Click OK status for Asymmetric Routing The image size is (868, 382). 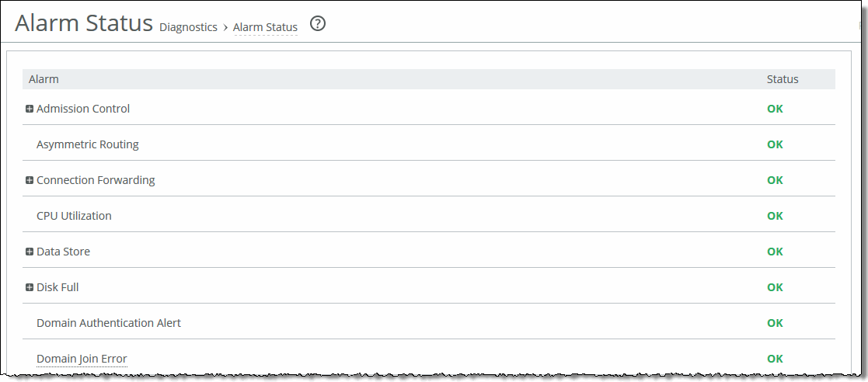(x=775, y=144)
